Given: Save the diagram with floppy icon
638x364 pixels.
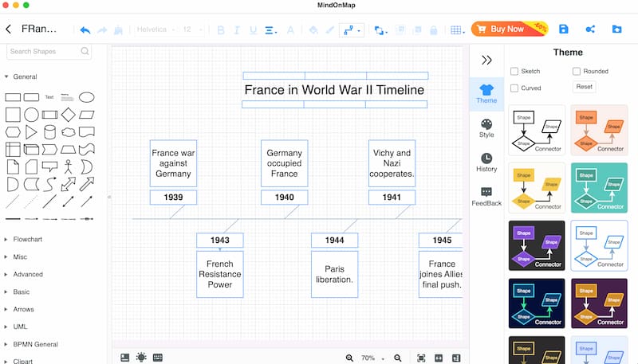Looking at the screenshot, I should point(564,29).
